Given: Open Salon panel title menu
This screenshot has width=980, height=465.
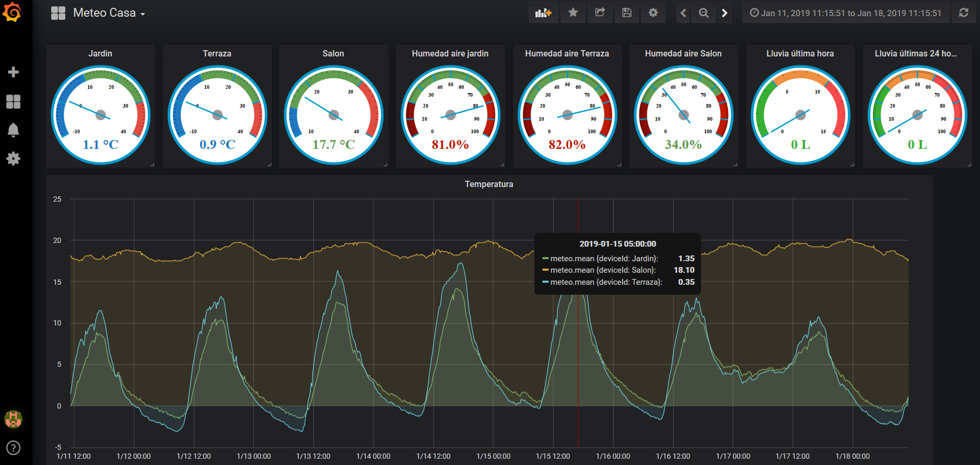Looking at the screenshot, I should point(333,53).
